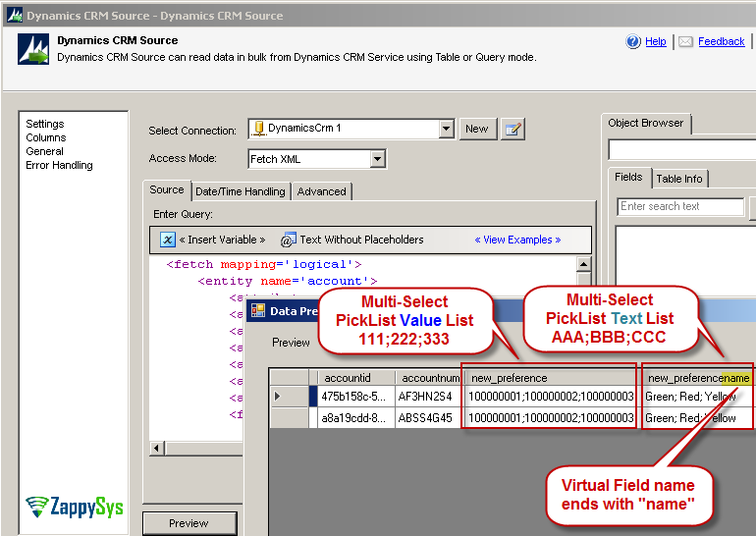Click the Data Preview window icon

click(x=258, y=310)
